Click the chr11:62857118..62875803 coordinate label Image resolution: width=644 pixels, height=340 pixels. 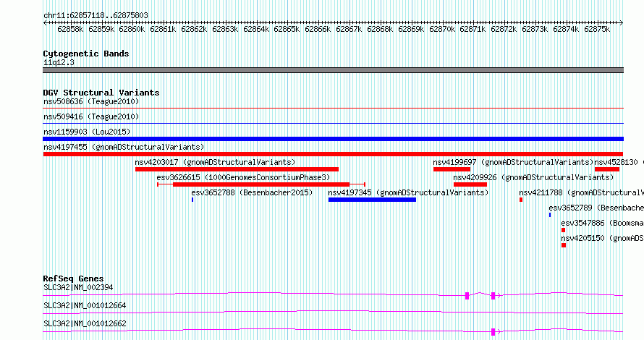coord(96,16)
